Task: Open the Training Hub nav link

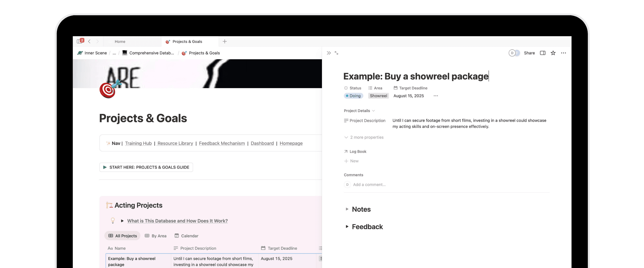Action: tap(138, 143)
